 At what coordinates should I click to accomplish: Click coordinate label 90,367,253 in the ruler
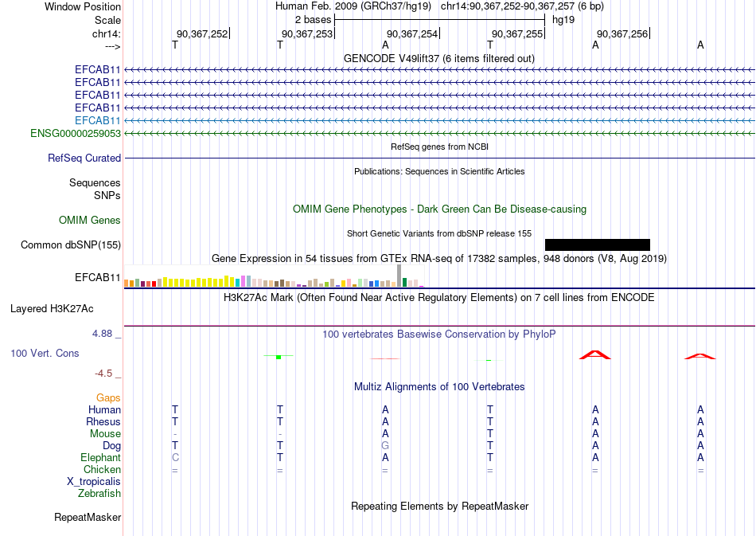click(x=307, y=33)
